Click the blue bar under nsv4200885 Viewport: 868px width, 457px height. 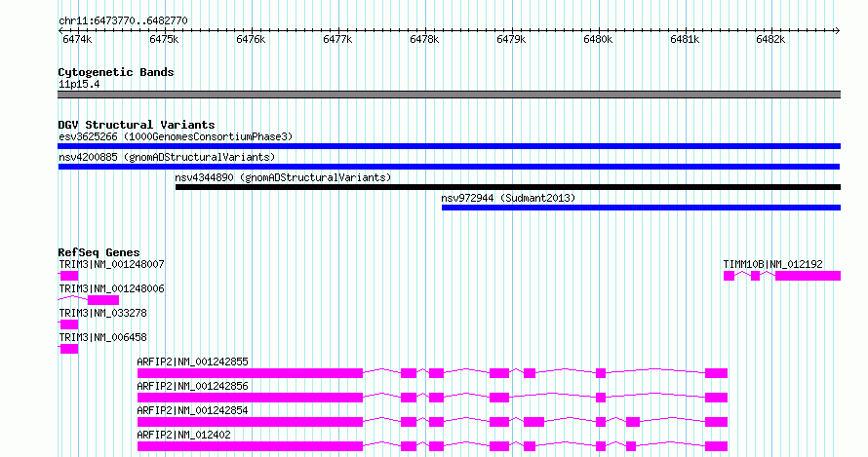449,167
